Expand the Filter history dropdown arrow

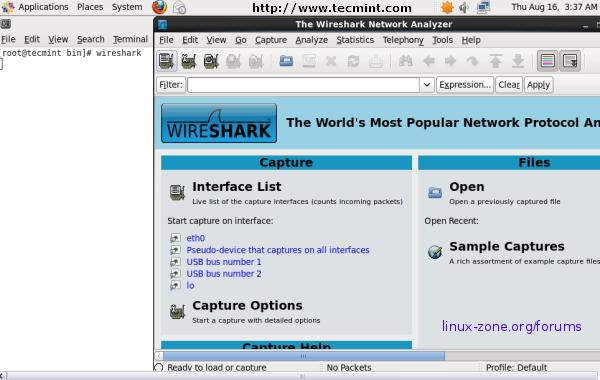pyautogui.click(x=427, y=85)
